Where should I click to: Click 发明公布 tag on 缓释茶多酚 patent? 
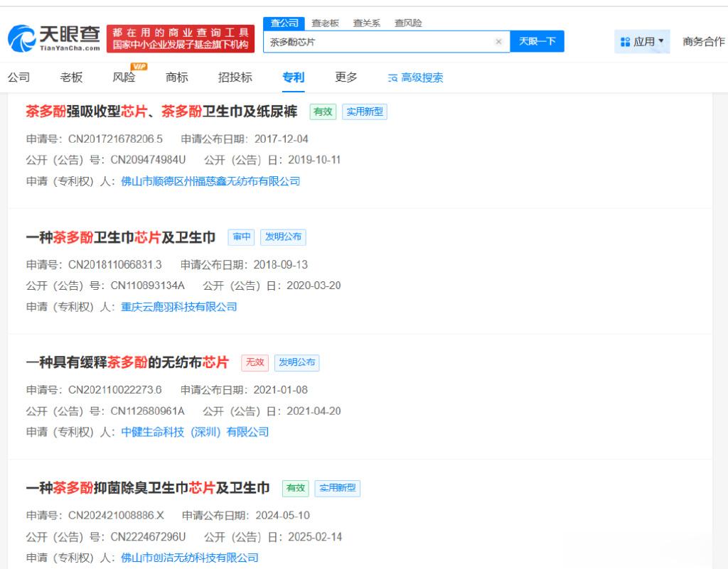296,362
